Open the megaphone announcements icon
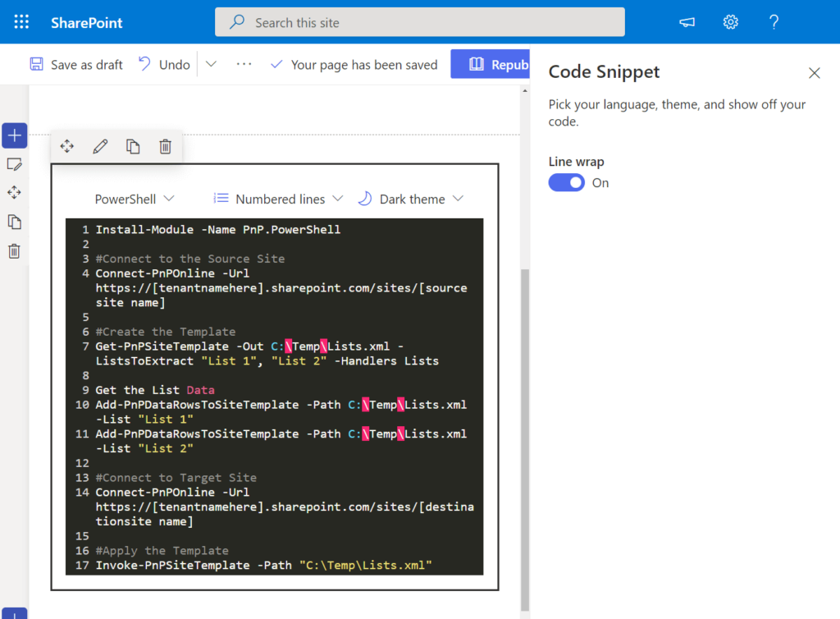The width and height of the screenshot is (840, 619). (687, 22)
